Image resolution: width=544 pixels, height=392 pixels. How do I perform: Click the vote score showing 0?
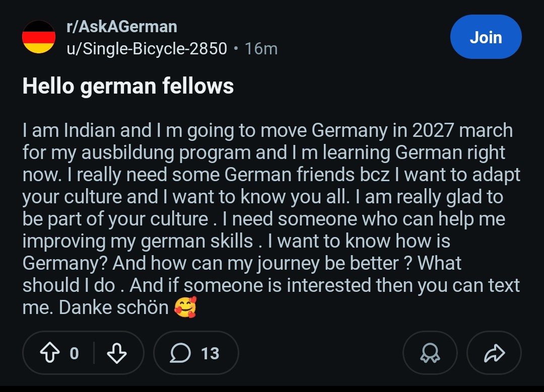point(74,353)
